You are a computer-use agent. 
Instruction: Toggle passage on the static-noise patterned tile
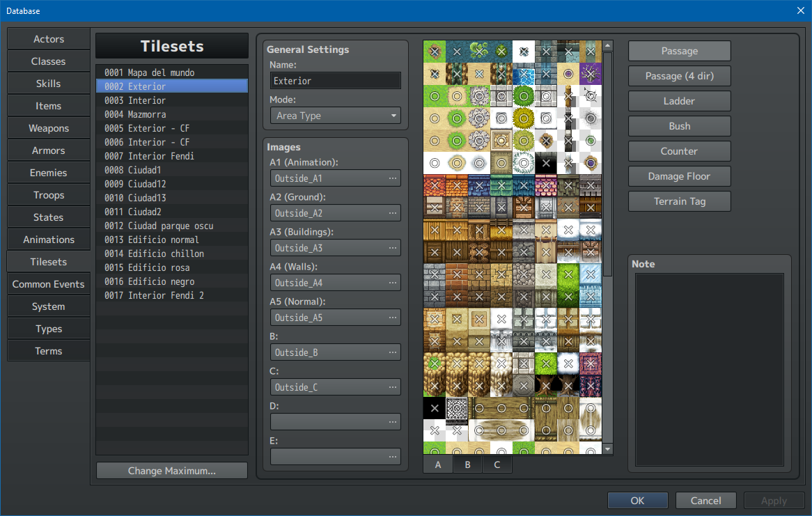tap(457, 408)
